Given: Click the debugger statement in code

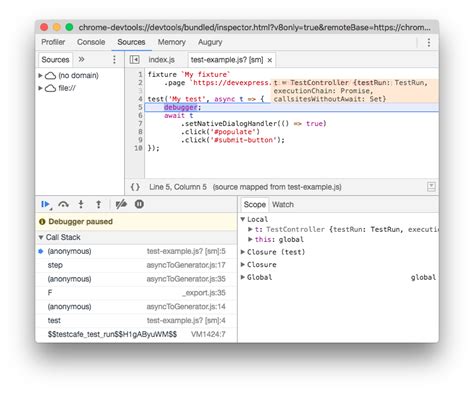Looking at the screenshot, I should [x=182, y=107].
